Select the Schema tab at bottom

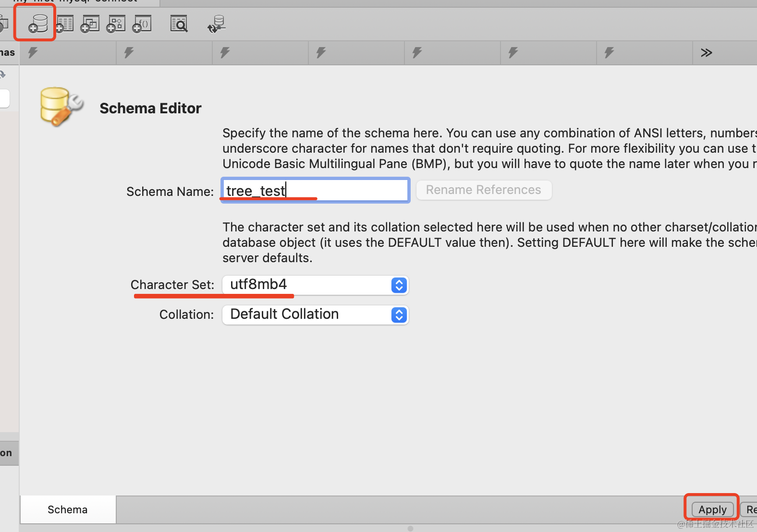68,509
